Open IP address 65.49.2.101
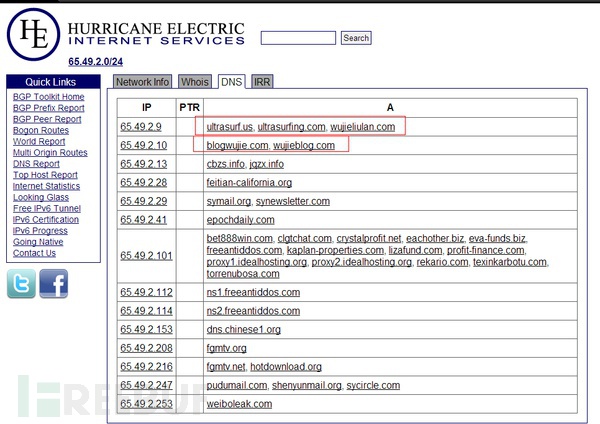 point(146,256)
